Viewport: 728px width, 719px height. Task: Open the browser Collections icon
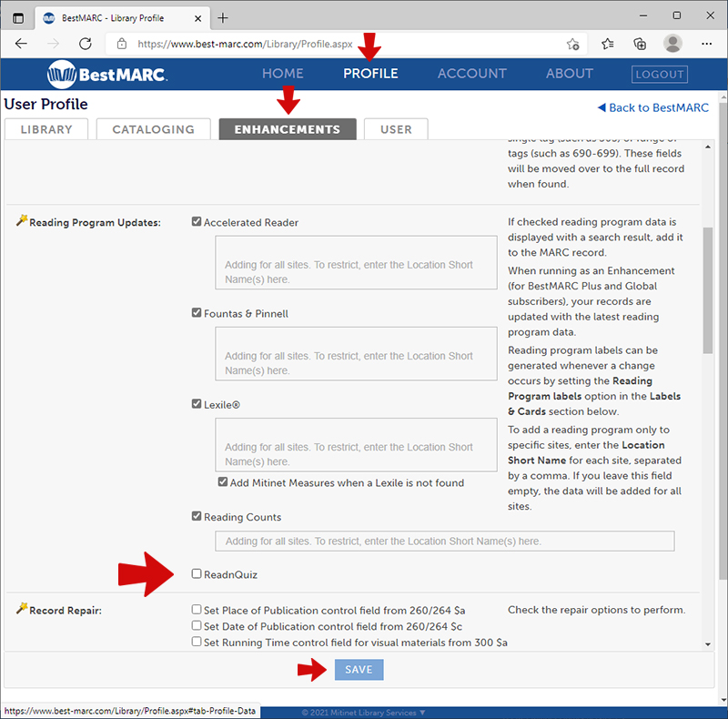(x=640, y=44)
